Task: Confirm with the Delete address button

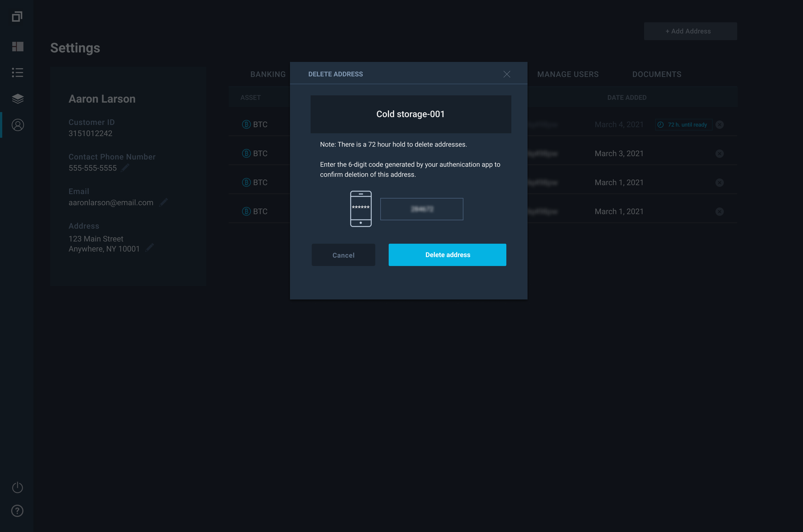Action: point(448,255)
